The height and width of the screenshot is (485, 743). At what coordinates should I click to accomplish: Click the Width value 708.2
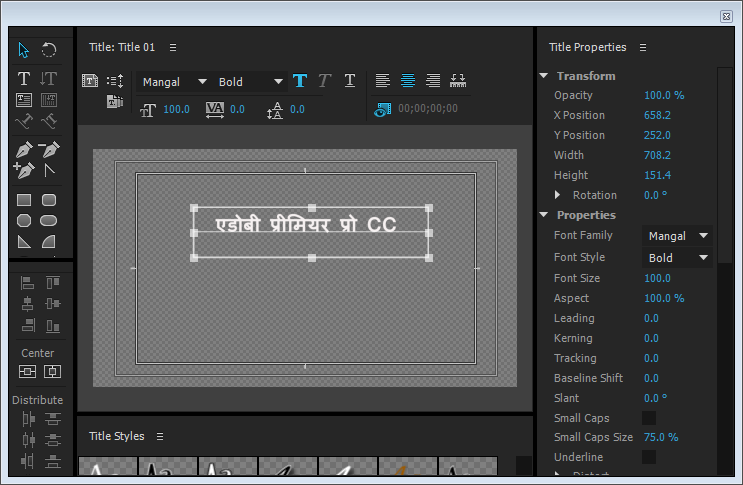coord(657,155)
